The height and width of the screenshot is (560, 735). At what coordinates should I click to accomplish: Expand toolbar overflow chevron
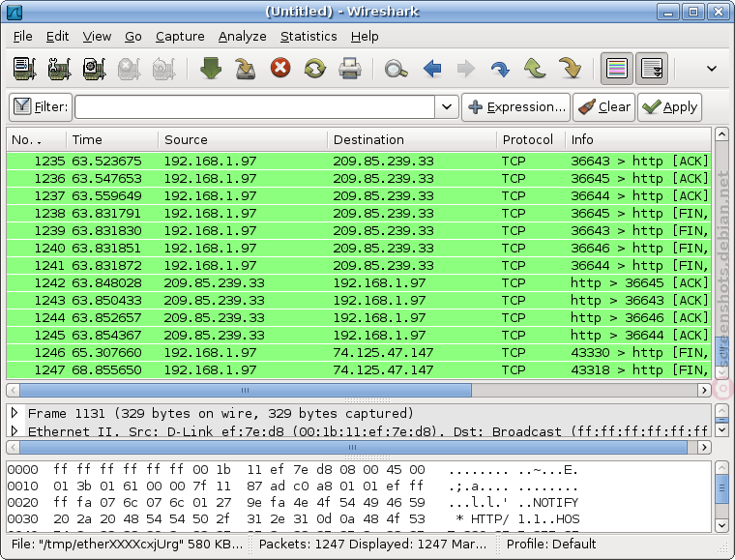tap(712, 69)
